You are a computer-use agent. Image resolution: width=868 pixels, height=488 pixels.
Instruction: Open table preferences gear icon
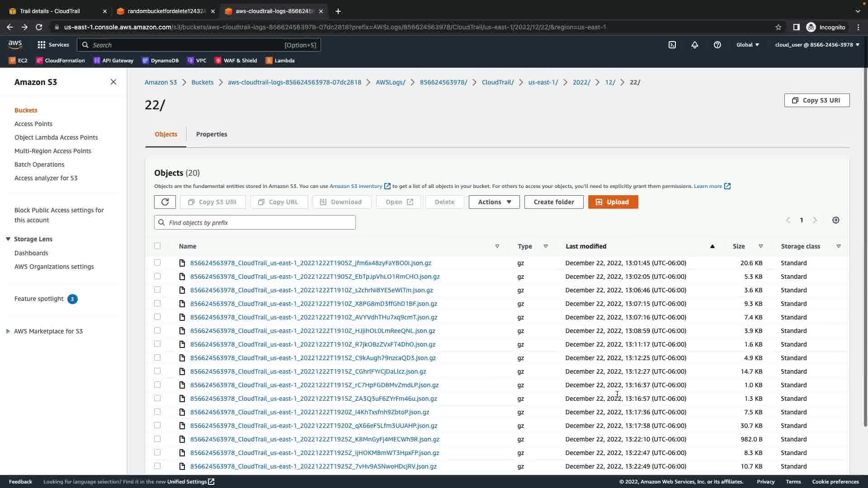(x=835, y=220)
